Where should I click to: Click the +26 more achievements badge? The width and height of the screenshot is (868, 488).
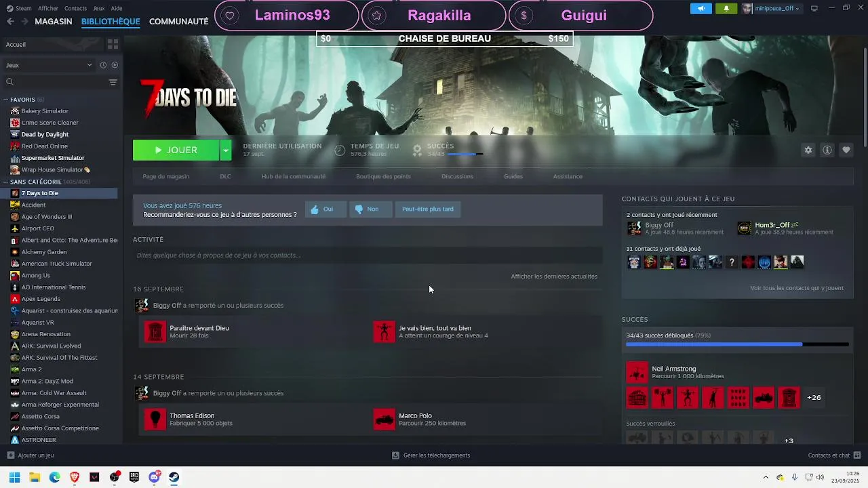814,398
